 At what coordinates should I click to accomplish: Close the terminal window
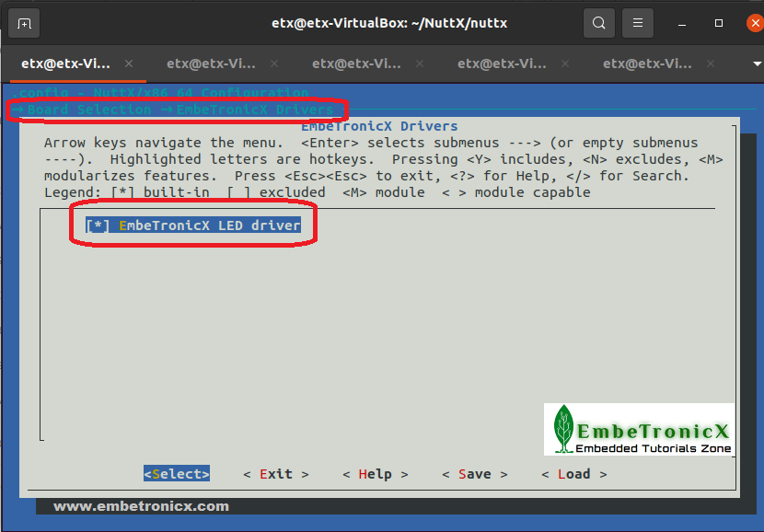click(x=755, y=23)
